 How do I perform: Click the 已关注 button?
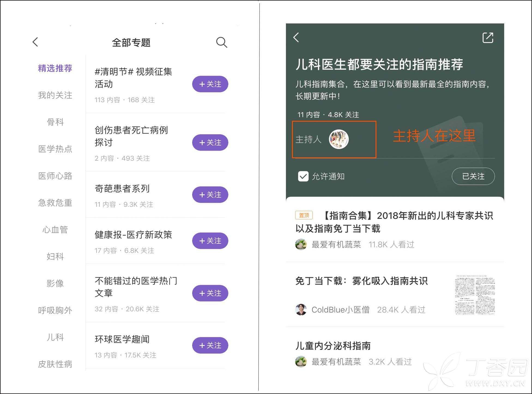click(x=473, y=176)
